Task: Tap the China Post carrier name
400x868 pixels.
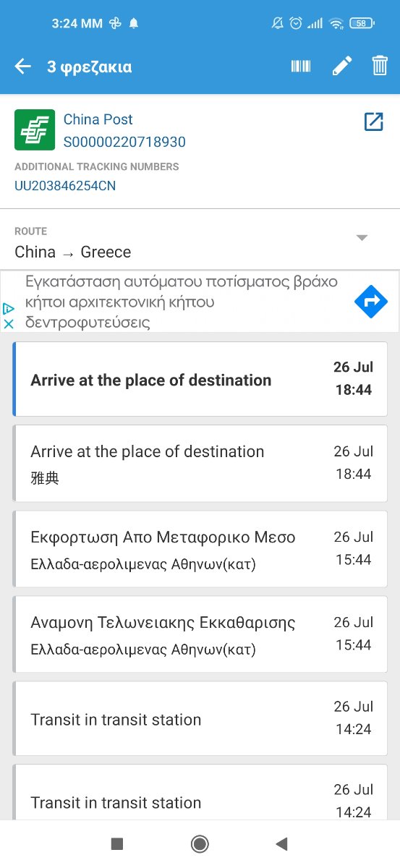Action: coord(98,119)
